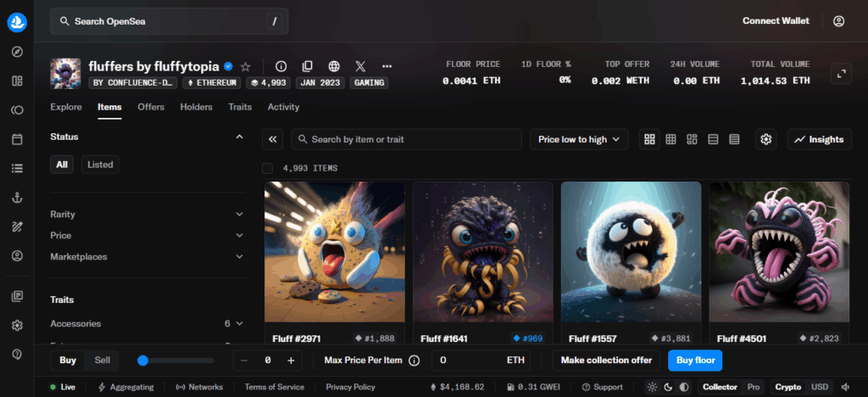Open the Traits tab

pyautogui.click(x=240, y=107)
